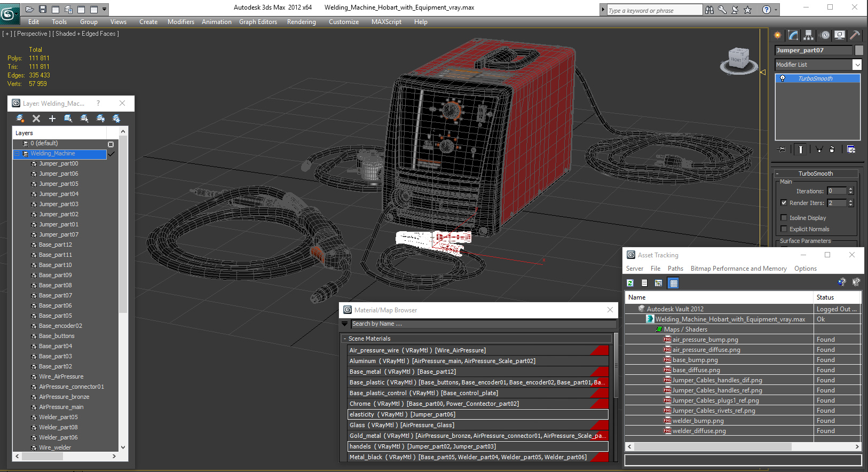868x472 pixels.
Task: Open the Animation menu
Action: [x=216, y=22]
